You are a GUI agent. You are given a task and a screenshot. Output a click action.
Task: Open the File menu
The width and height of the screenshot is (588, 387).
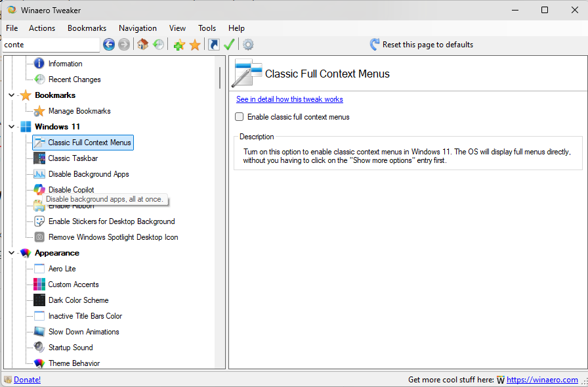tap(12, 28)
